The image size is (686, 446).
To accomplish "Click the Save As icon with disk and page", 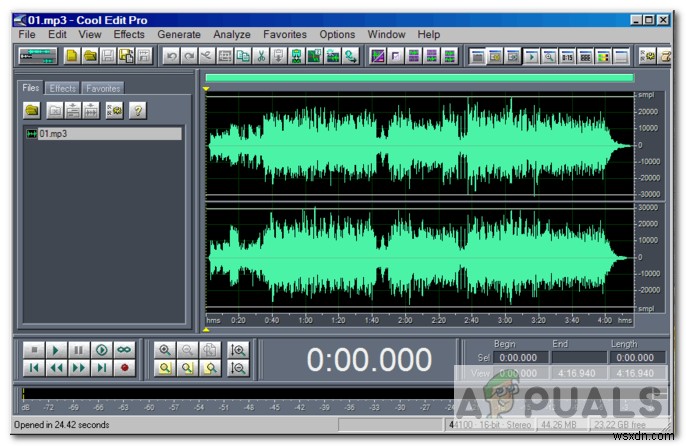I will click(126, 56).
